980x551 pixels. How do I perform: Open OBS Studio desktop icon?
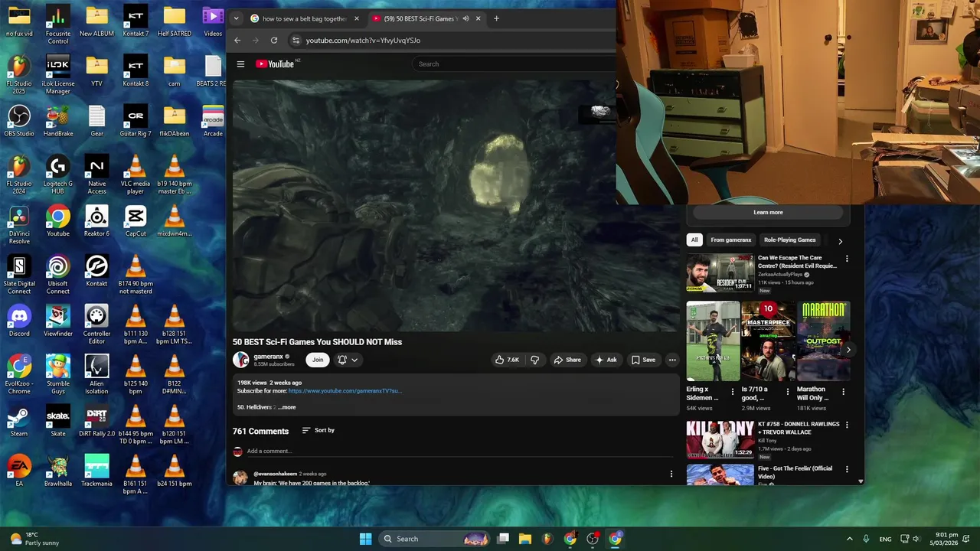[x=19, y=121]
